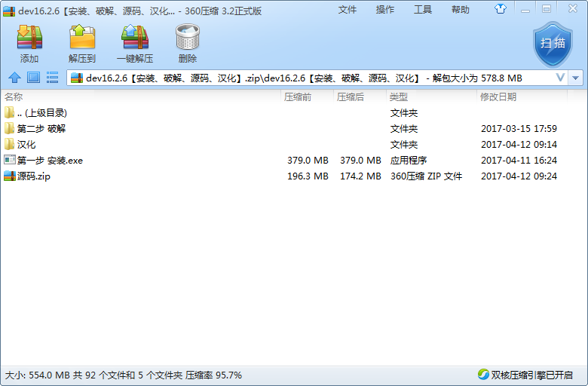Click the 应用程序 type cell
This screenshot has height=386, width=588.
coord(409,160)
